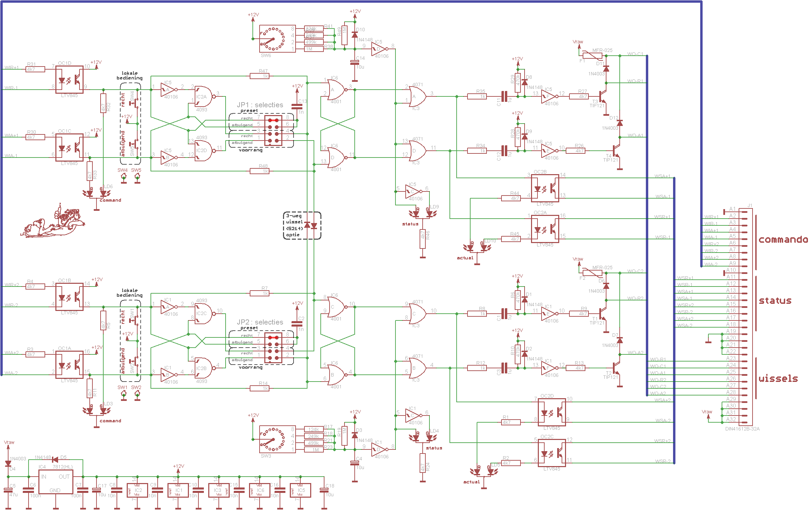This screenshot has height=517, width=812.
Task: Select the IC4 7812 voltage regulator block
Action: click(56, 482)
